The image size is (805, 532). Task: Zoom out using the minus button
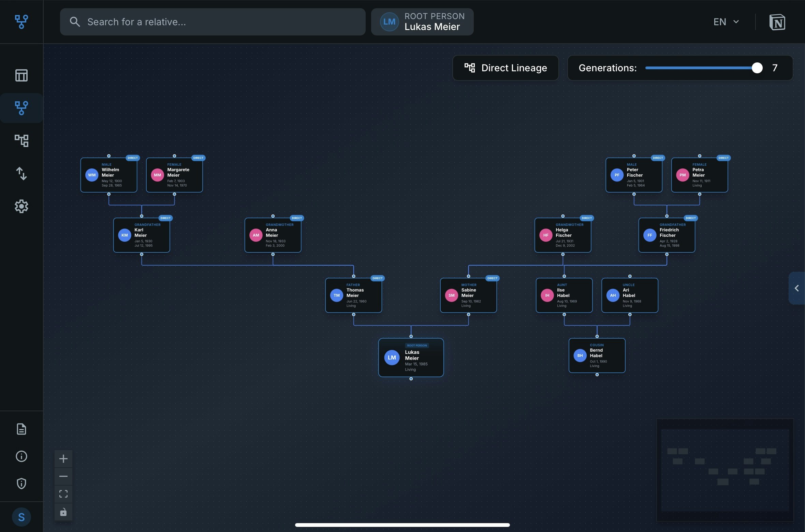pyautogui.click(x=63, y=476)
